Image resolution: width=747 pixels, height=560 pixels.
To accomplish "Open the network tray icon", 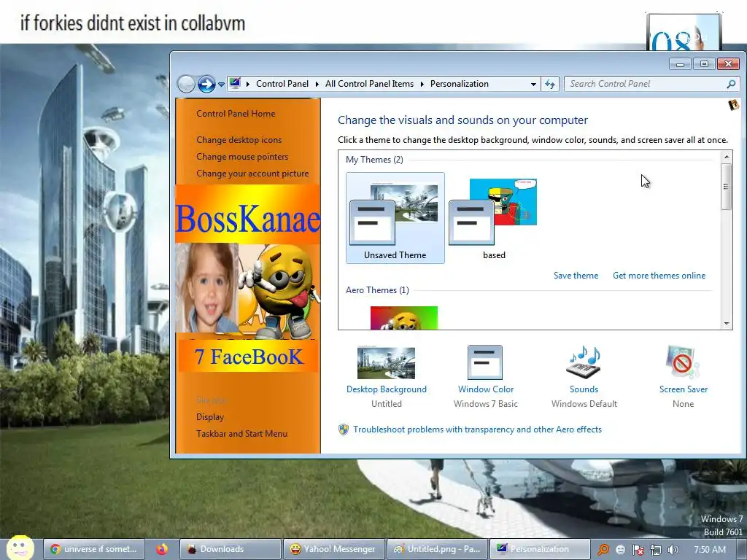I will (x=656, y=550).
